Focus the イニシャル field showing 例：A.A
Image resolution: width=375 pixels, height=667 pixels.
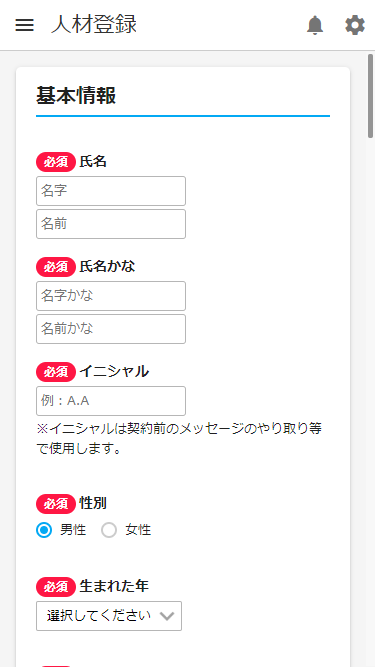(111, 401)
